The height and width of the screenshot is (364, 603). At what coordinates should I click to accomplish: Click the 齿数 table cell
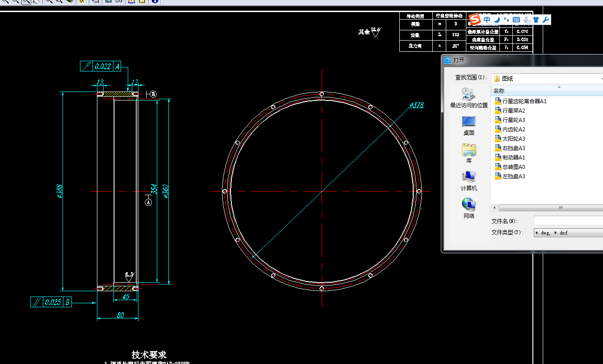[x=415, y=35]
